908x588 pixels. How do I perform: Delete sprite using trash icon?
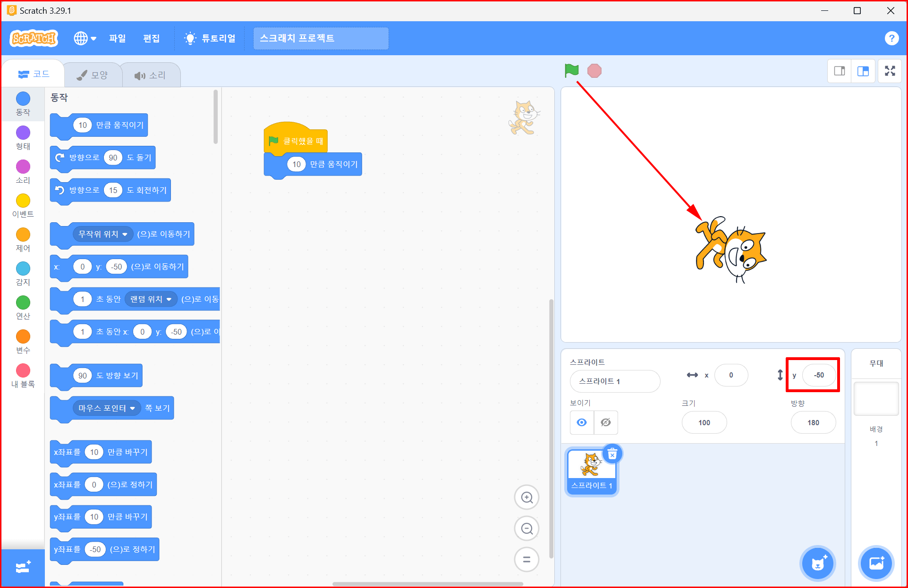point(612,454)
